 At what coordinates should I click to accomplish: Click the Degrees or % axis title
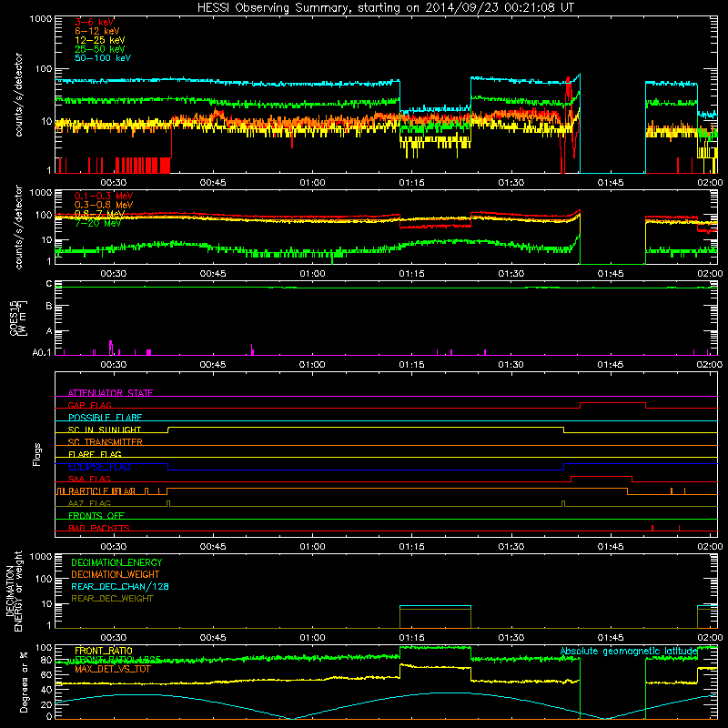coord(24,682)
